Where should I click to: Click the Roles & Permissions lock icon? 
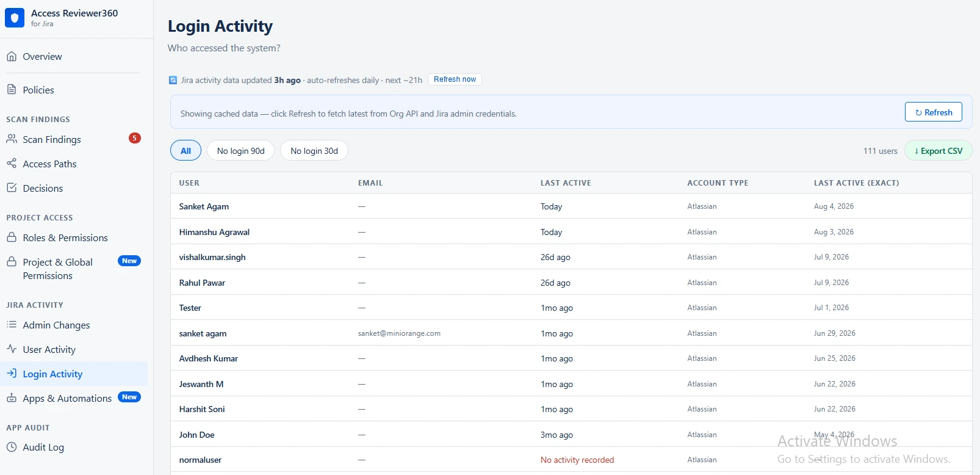(12, 237)
